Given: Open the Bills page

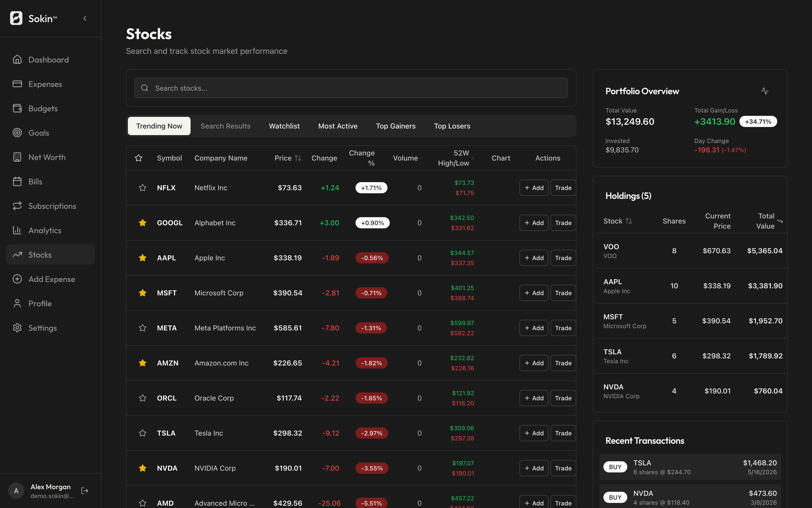Looking at the screenshot, I should click(50, 181).
